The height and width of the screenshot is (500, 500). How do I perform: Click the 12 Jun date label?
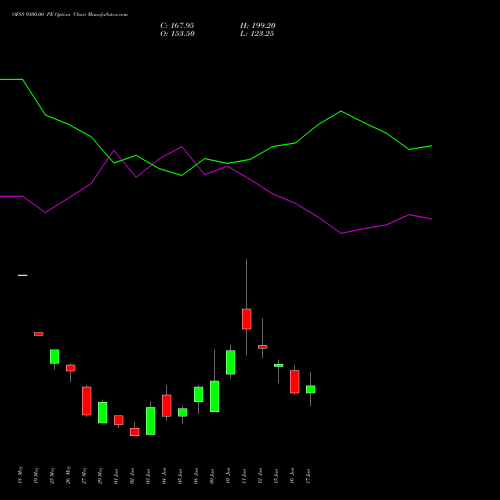click(260, 476)
